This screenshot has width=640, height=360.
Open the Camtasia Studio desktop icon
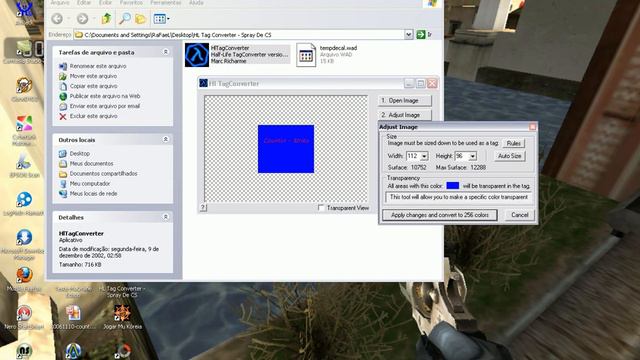point(24,49)
